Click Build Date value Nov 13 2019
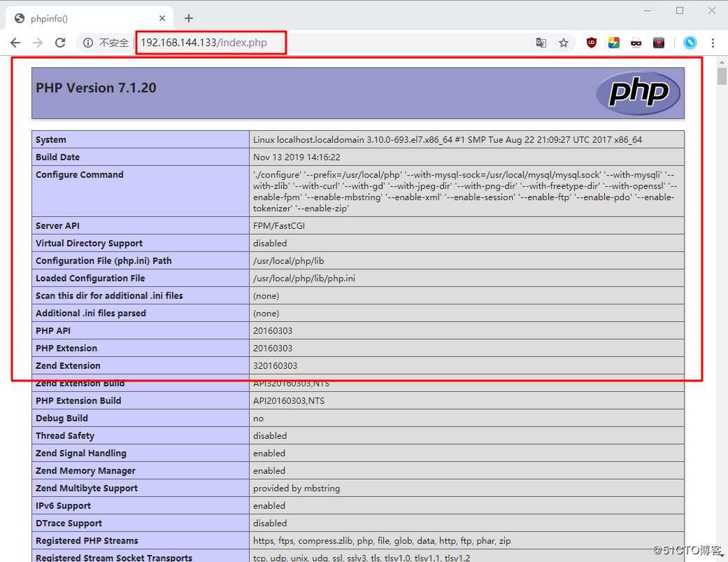Viewport: 728px width, 562px height. coord(297,157)
